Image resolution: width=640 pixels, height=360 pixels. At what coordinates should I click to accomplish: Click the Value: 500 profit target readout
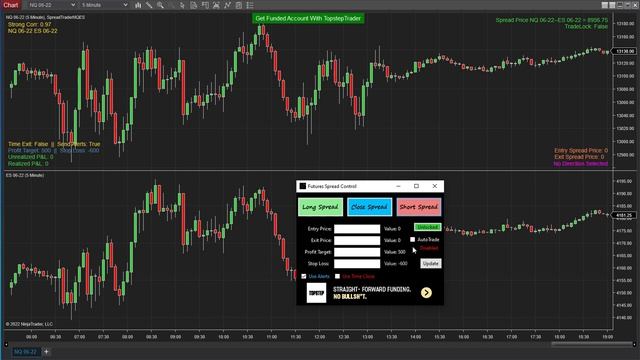(395, 252)
